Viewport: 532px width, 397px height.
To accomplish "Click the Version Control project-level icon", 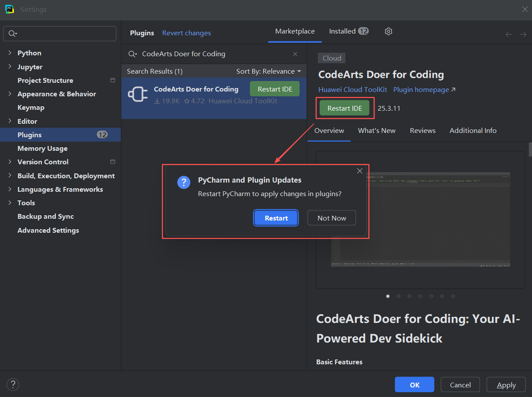I will 113,162.
